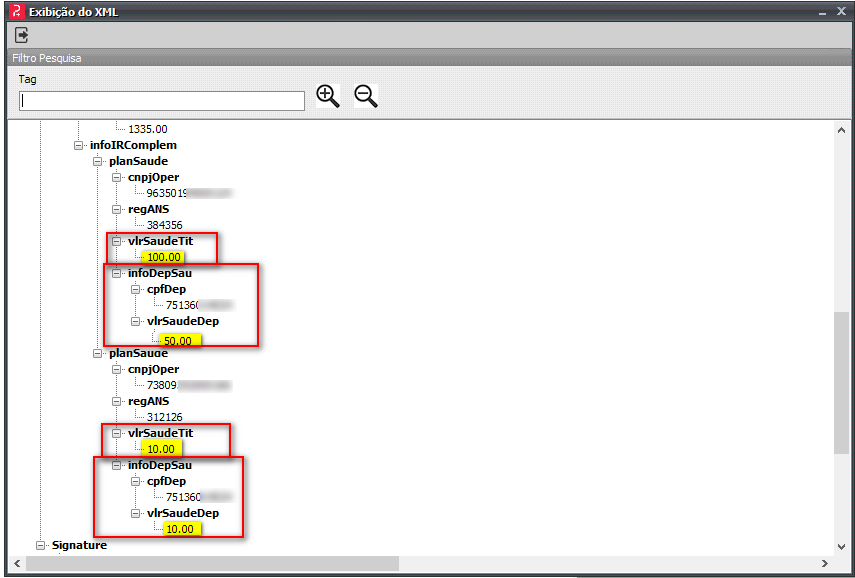Viewport: 855px width, 578px height.
Task: Collapse the cnpjOper node holding 73809
Action: 116,370
